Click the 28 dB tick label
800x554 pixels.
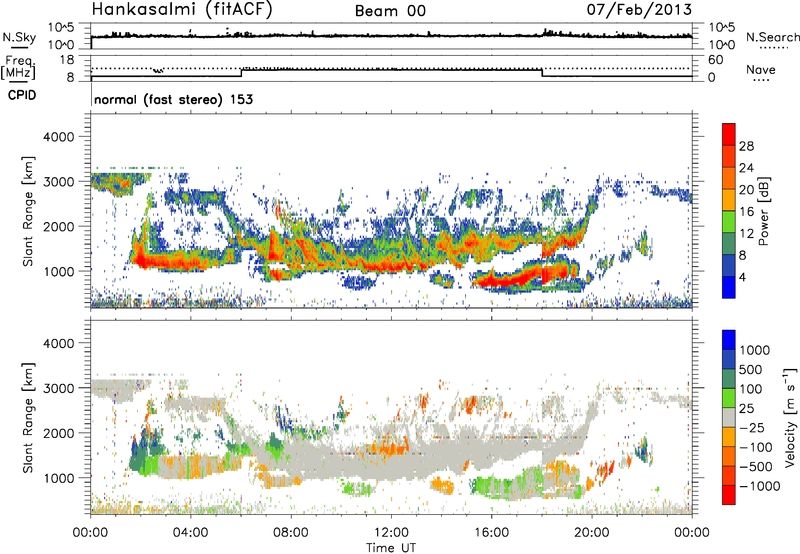click(746, 146)
